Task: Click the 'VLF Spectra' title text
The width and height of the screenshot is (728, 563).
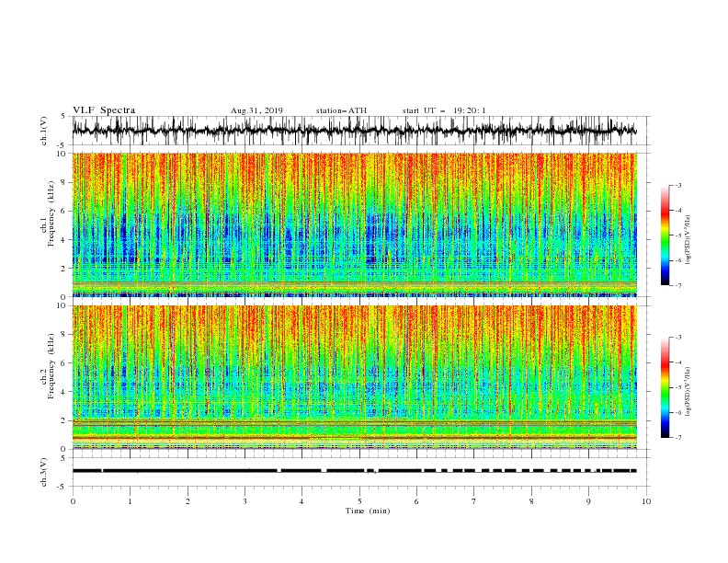Action: [104, 110]
